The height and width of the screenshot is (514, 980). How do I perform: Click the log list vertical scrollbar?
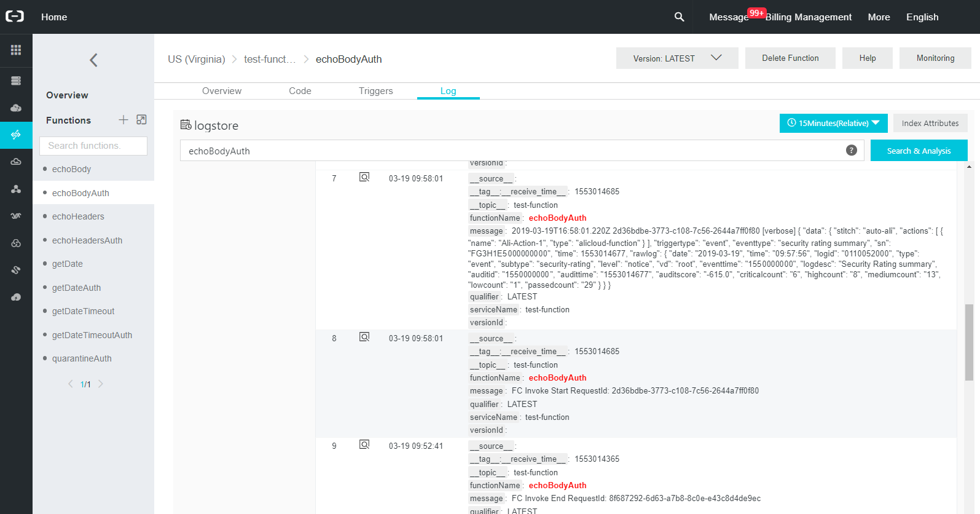[x=968, y=342]
